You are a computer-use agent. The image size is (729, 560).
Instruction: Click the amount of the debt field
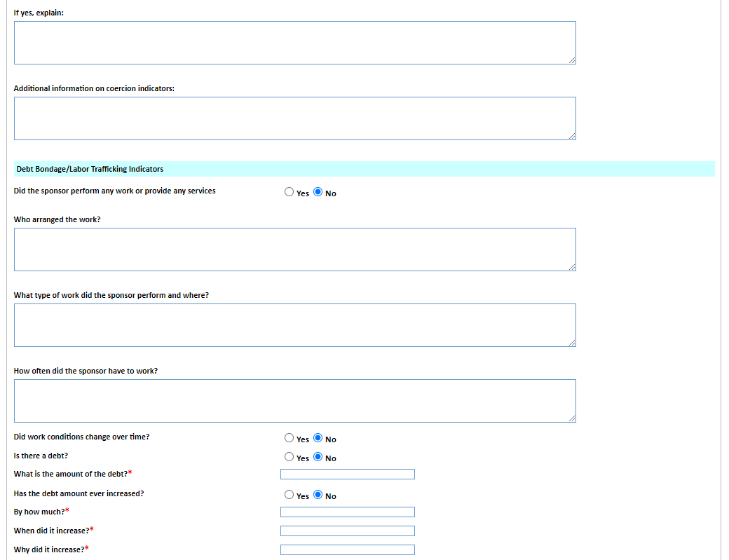pyautogui.click(x=347, y=474)
